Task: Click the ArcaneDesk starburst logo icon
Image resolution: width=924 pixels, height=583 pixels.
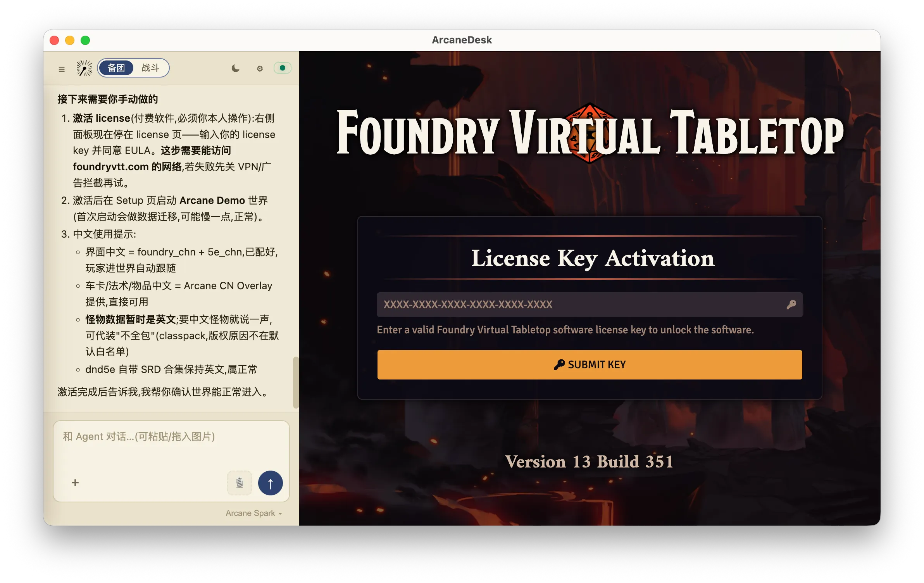Action: [x=84, y=68]
